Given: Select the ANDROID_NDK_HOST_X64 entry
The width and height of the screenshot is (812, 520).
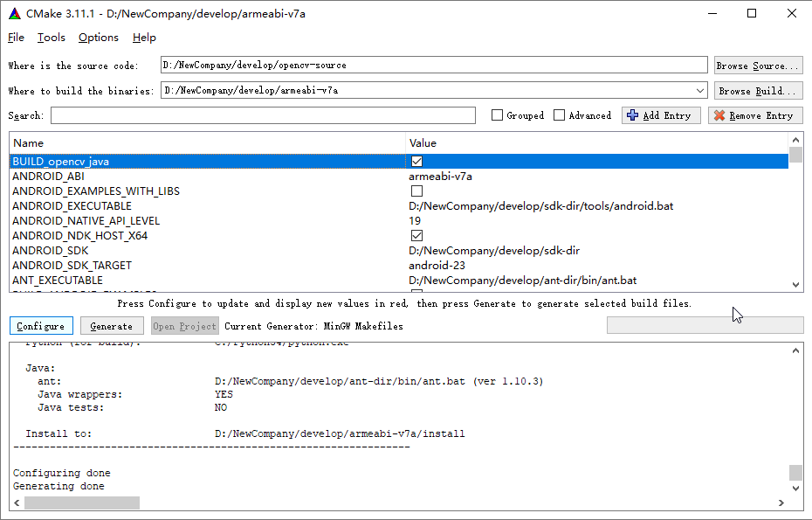Looking at the screenshot, I should [x=79, y=235].
